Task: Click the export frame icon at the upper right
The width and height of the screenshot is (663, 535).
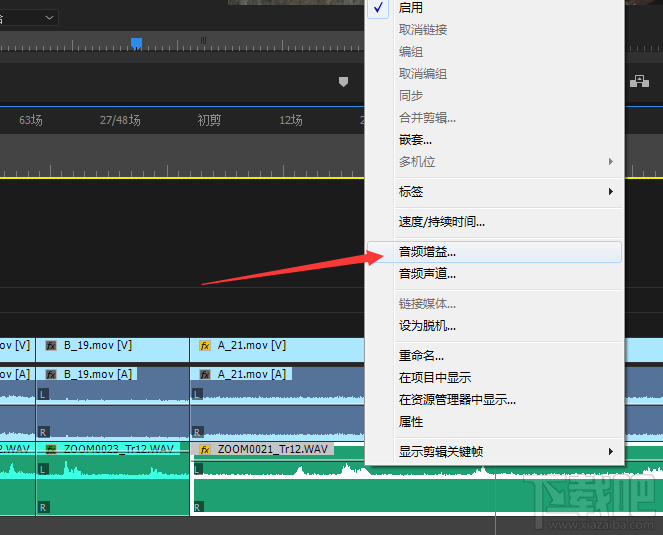Action: [x=639, y=81]
